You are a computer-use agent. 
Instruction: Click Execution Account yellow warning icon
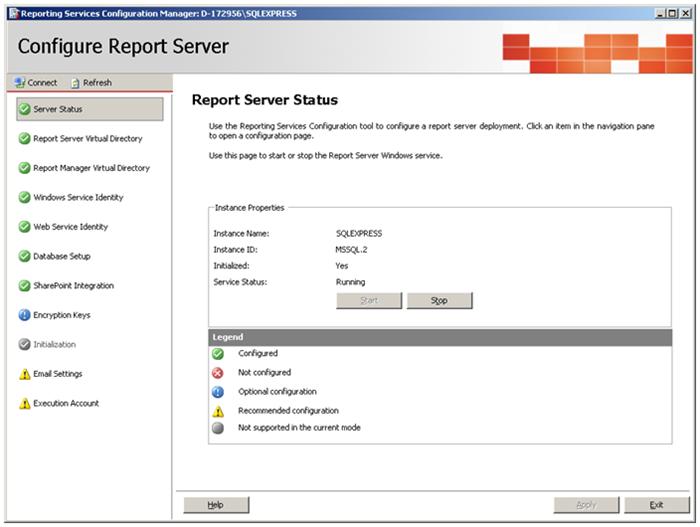coord(25,403)
